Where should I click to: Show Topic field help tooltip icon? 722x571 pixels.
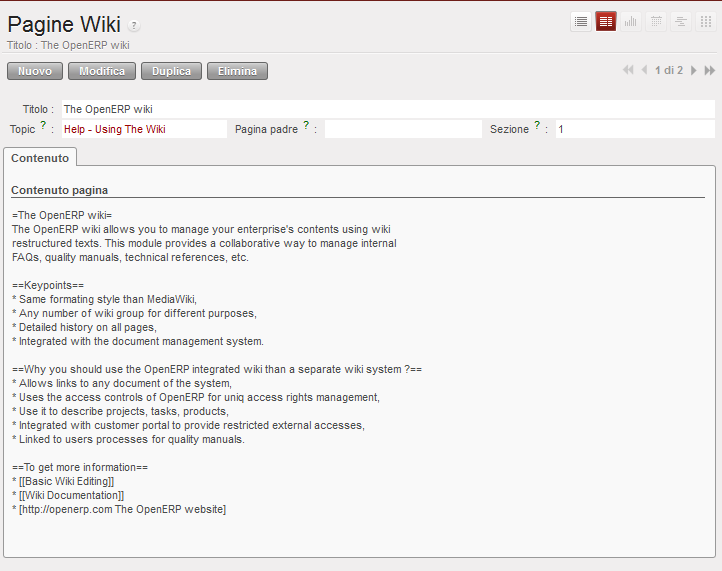coord(43,125)
